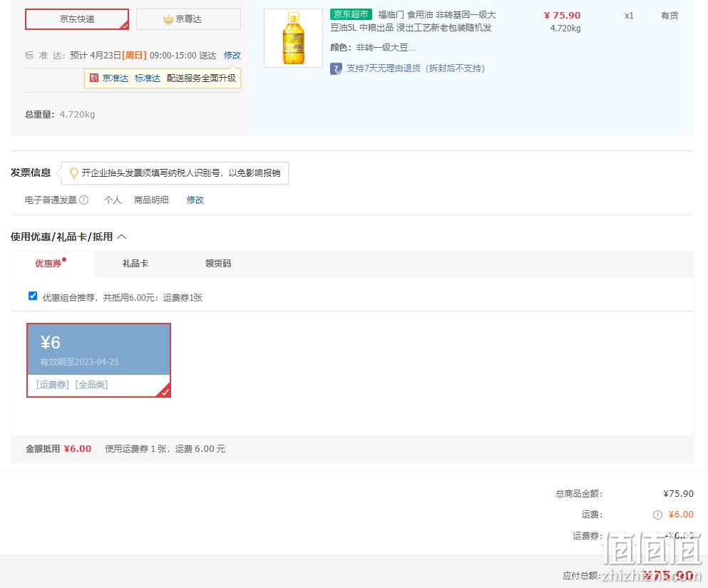Click 个人 invoice type text
This screenshot has height=588, width=708.
(x=113, y=200)
